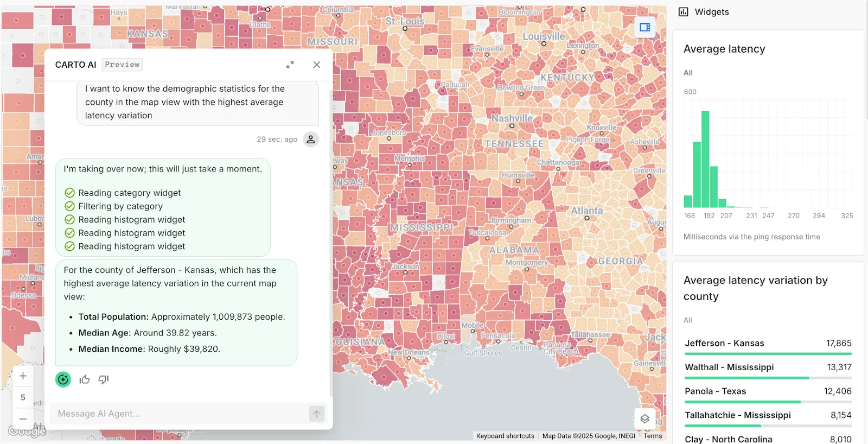Image resolution: width=868 pixels, height=444 pixels.
Task: Select Panola - Texas category row
Action: (768, 391)
